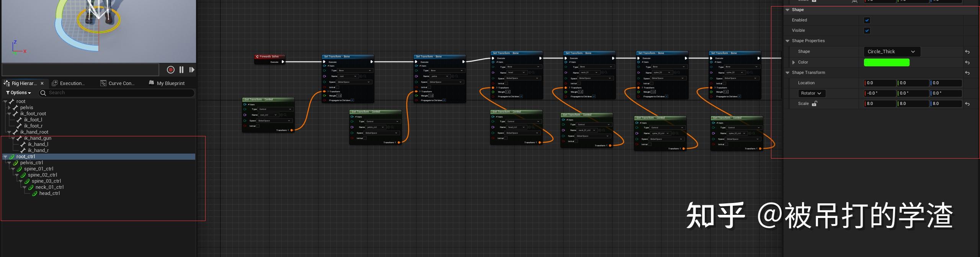Click Transform output pin on neck_01_ctrl node

point(610,146)
